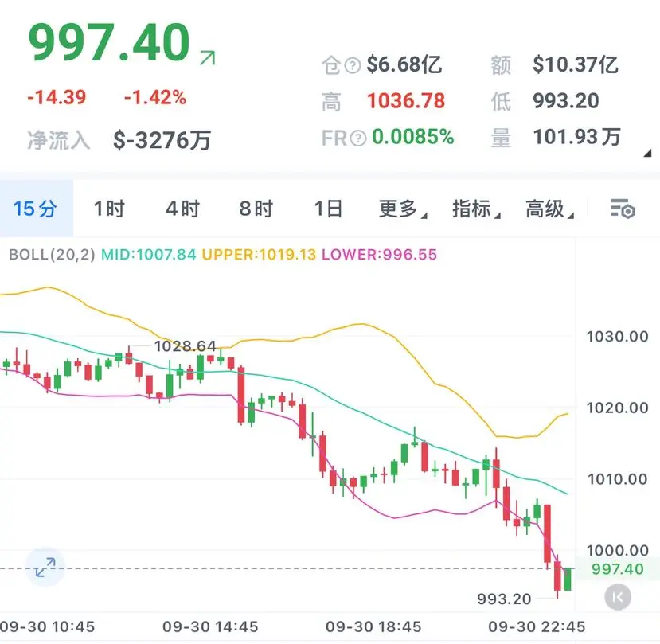Viewport: 660px width, 644px height.
Task: Select the 4时 timeframe tab
Action: 182,209
